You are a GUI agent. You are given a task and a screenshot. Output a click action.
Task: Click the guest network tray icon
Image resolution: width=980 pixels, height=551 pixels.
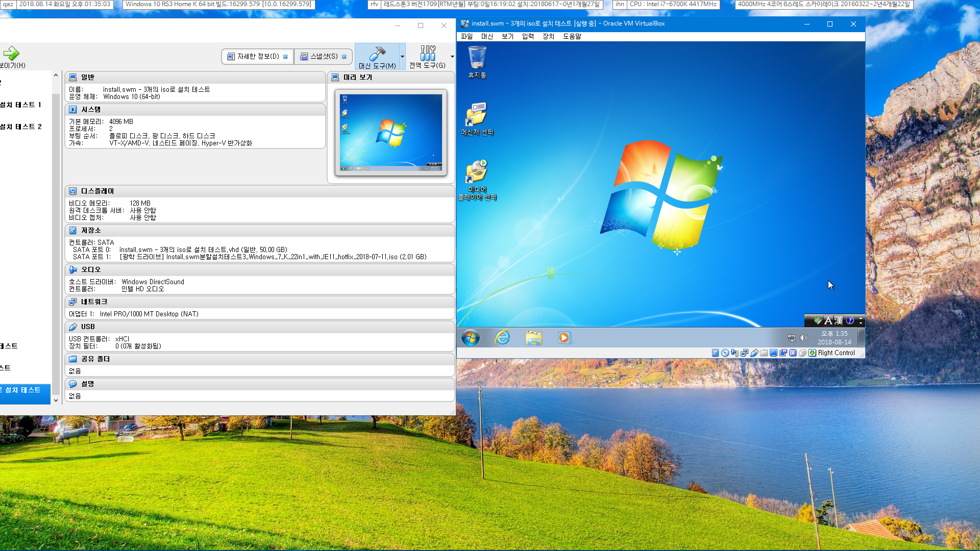tap(791, 338)
